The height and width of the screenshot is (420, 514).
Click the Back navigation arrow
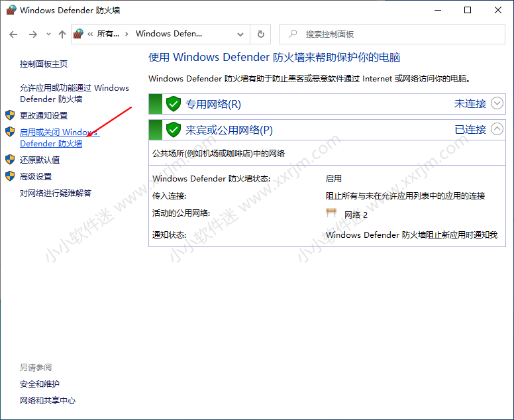pos(15,34)
